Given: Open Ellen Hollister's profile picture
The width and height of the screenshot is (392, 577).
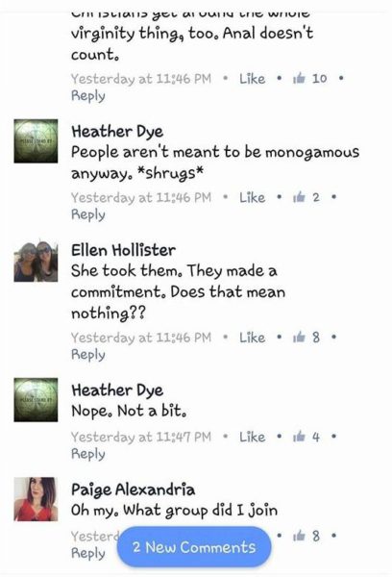Looking at the screenshot, I should [36, 262].
